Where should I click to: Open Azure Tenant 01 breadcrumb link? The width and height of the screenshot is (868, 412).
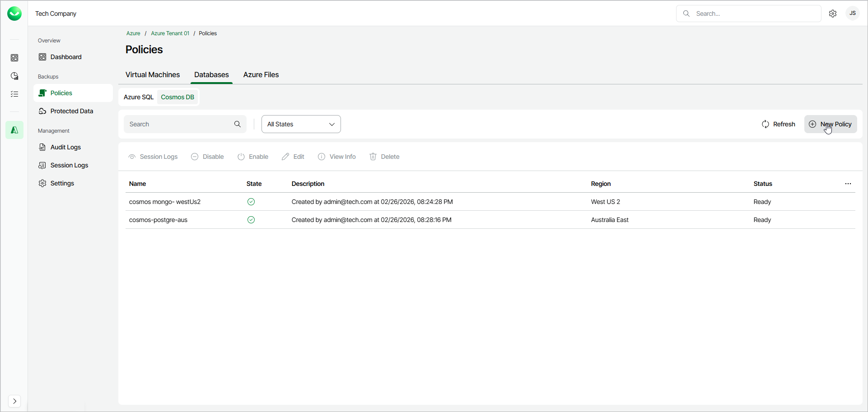[x=170, y=33]
